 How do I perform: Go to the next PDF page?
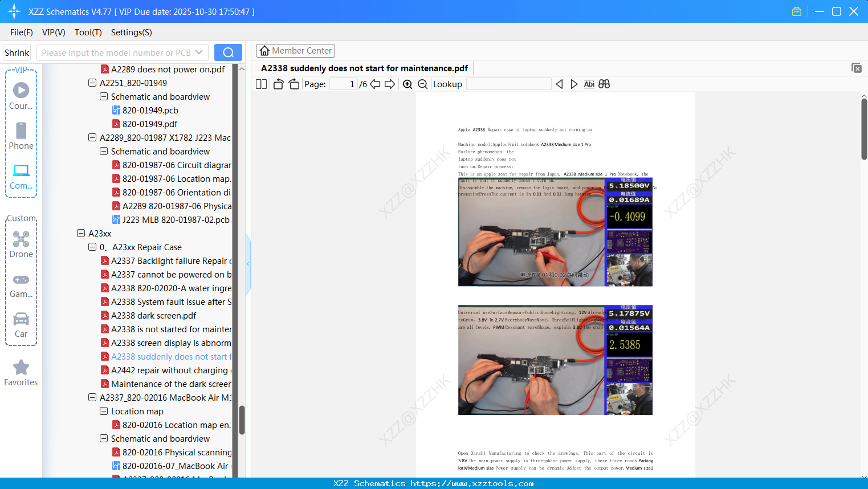click(390, 84)
